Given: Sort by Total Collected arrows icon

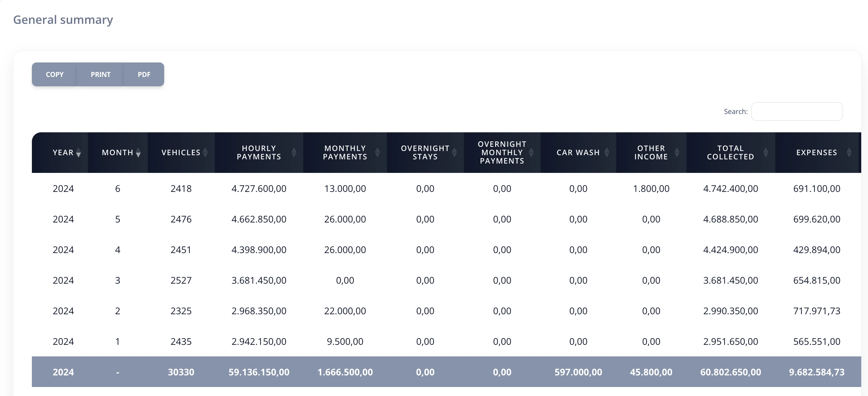Looking at the screenshot, I should coord(766,153).
